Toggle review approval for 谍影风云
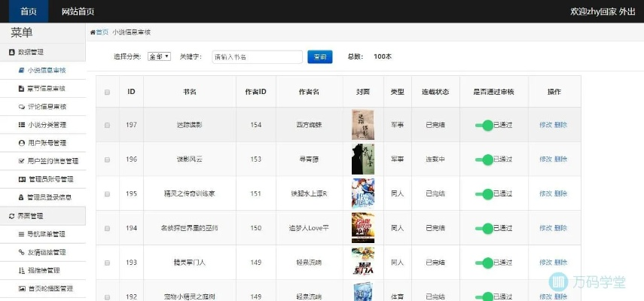 (x=484, y=160)
